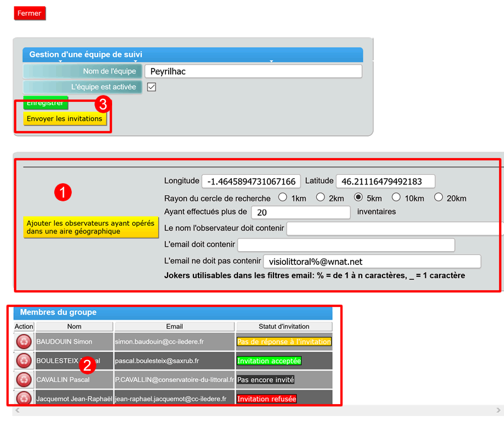Click the green Enregistrer button
Image resolution: width=504 pixels, height=421 pixels.
[45, 103]
